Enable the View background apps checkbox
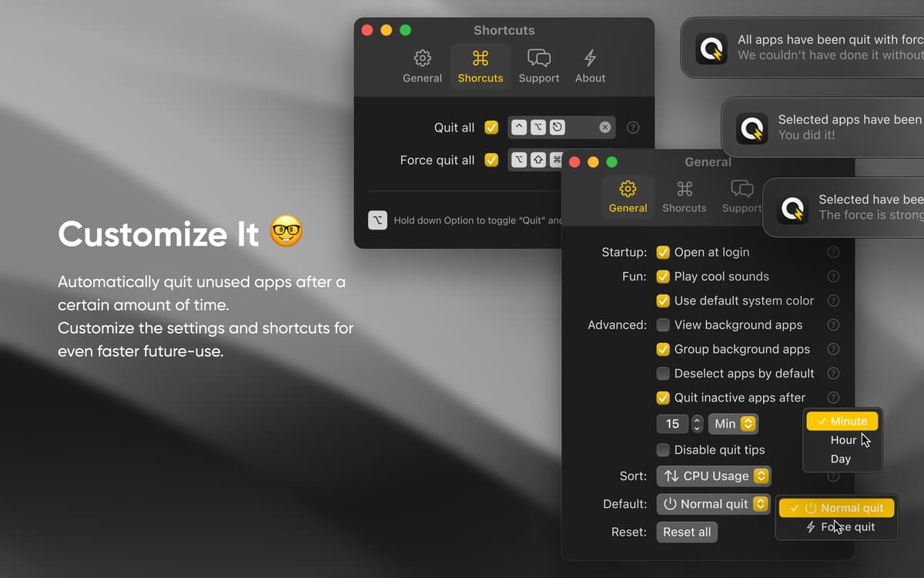The height and width of the screenshot is (578, 924). coord(662,325)
